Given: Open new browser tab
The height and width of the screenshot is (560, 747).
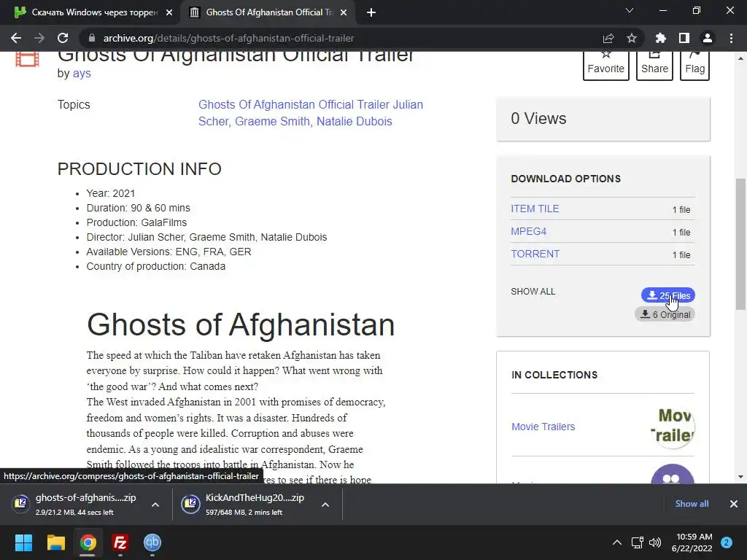Looking at the screenshot, I should 371,13.
